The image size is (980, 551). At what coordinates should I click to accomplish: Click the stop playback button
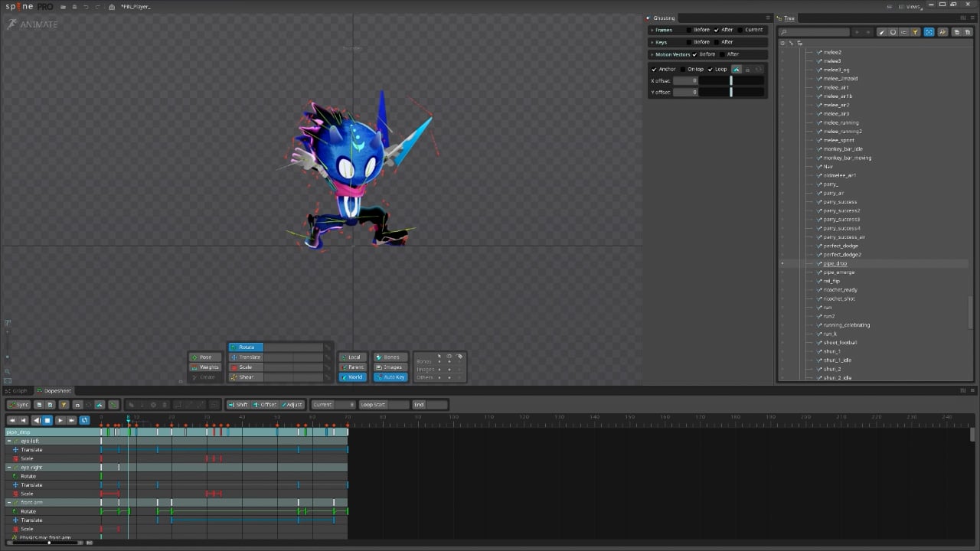pyautogui.click(x=47, y=420)
